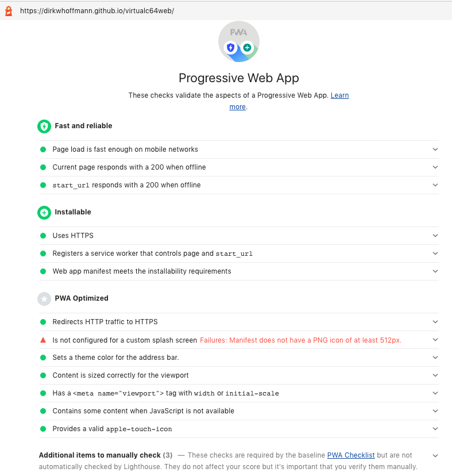Open the PWA Checklist link
Viewport: 452px width, 476px height.
351,455
